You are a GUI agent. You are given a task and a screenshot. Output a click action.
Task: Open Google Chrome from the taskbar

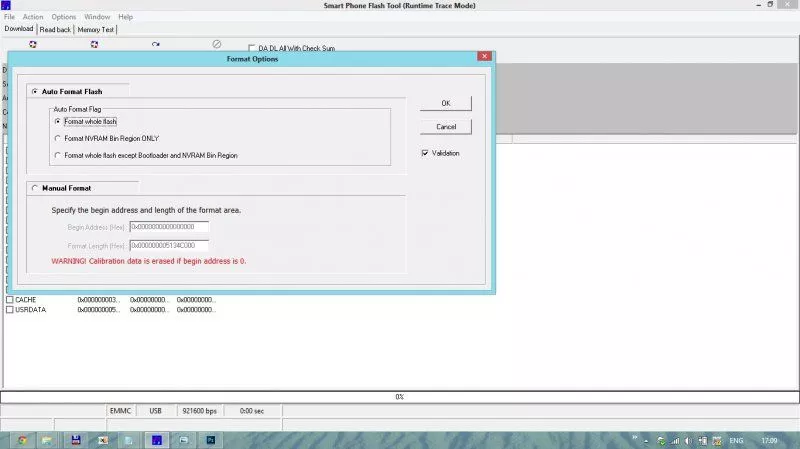pyautogui.click(x=21, y=439)
